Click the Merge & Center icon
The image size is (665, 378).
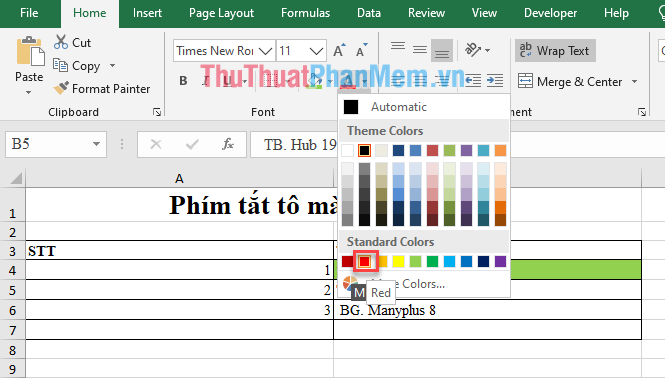[x=525, y=81]
